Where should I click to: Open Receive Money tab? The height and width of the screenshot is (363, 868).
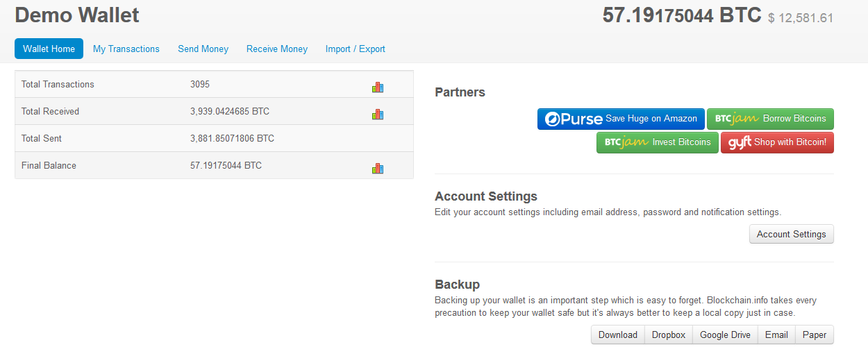277,49
